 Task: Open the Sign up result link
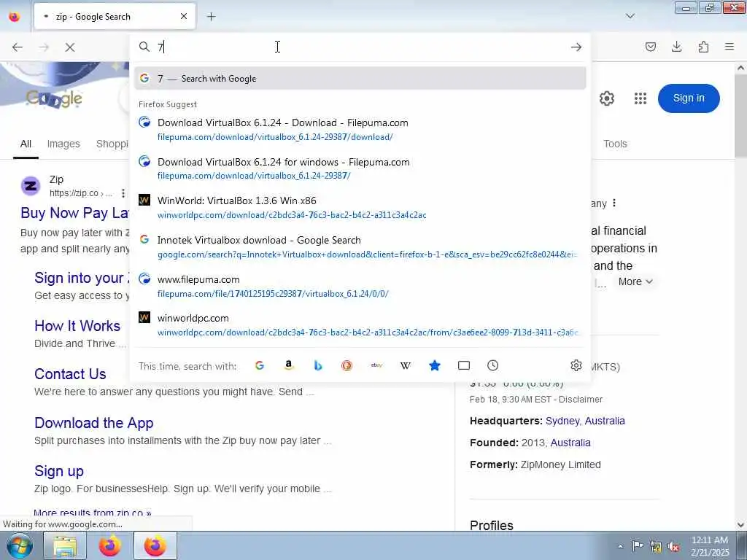(59, 471)
